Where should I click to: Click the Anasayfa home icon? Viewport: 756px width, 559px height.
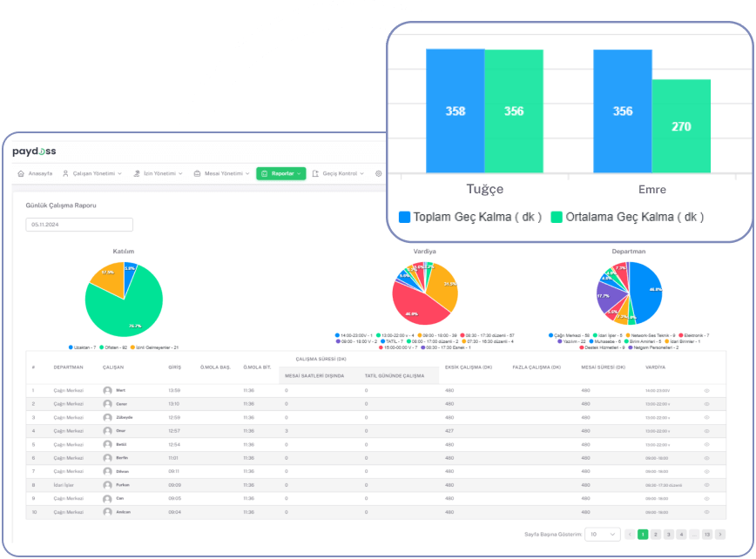coord(21,173)
